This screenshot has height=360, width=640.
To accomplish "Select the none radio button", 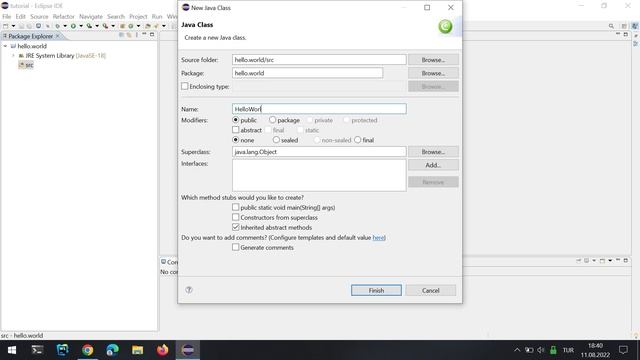I will click(x=236, y=140).
